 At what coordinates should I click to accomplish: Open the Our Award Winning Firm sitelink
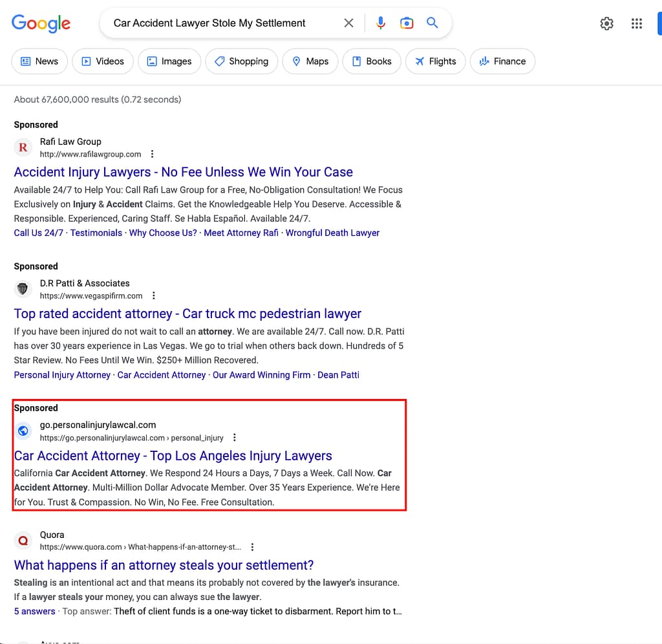(x=261, y=375)
